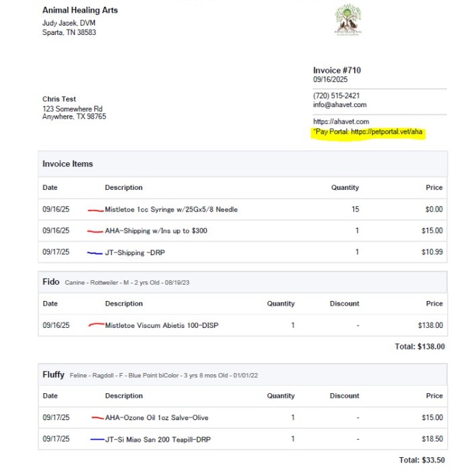The width and height of the screenshot is (476, 476).
Task: Click the Total: $33.50 for Fluffy
Action: pyautogui.click(x=421, y=461)
